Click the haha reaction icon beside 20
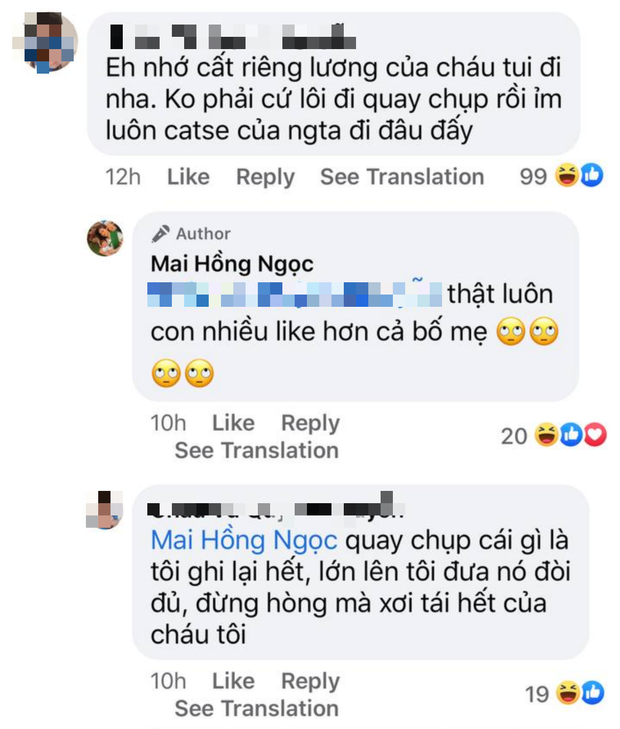Image resolution: width=620 pixels, height=729 pixels. [x=547, y=434]
